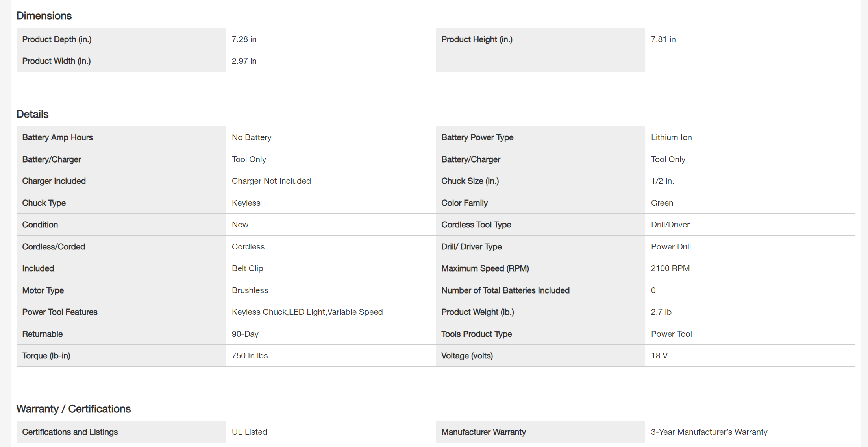The height and width of the screenshot is (447, 868).
Task: Click the Product Height (in.) label
Action: click(x=477, y=39)
